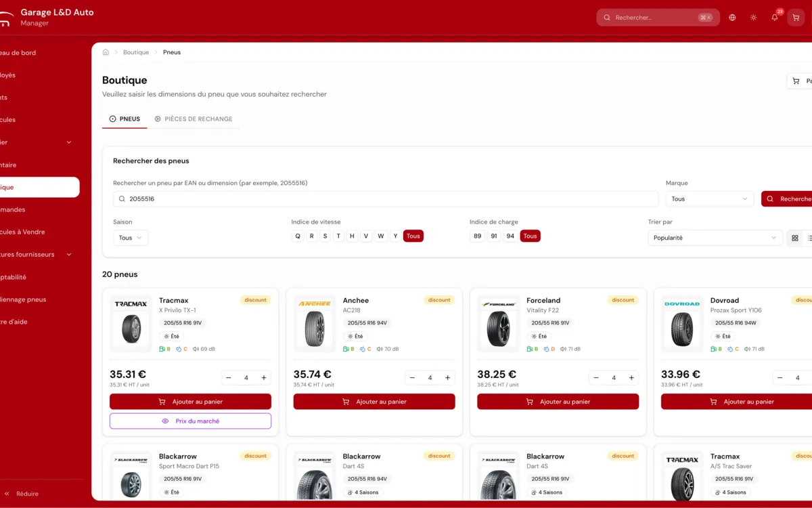Select speed index Q
Image resolution: width=812 pixels, height=508 pixels.
point(298,236)
